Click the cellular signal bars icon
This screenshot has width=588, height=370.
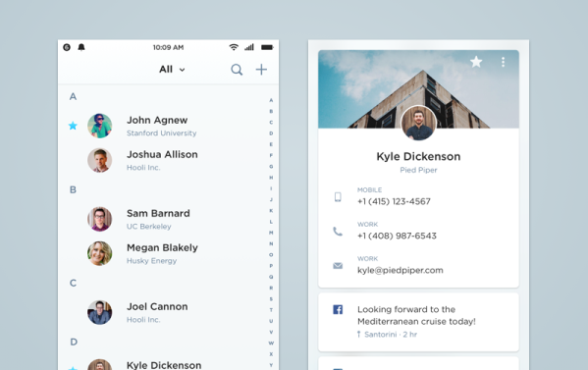[249, 47]
